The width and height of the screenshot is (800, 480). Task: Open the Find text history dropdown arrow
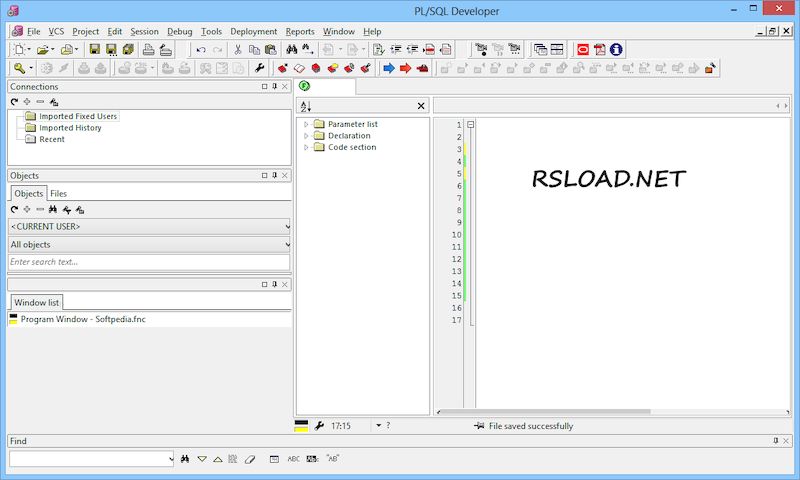(171, 459)
